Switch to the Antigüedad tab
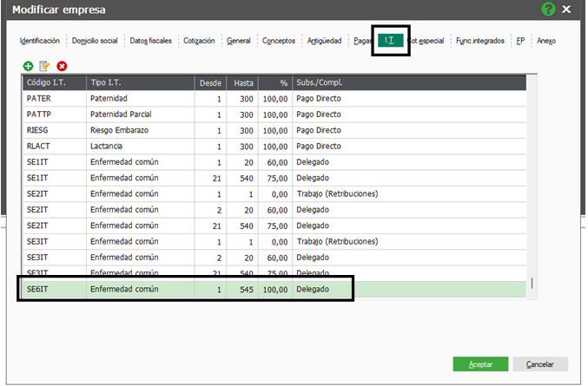588x386 pixels. (x=326, y=41)
